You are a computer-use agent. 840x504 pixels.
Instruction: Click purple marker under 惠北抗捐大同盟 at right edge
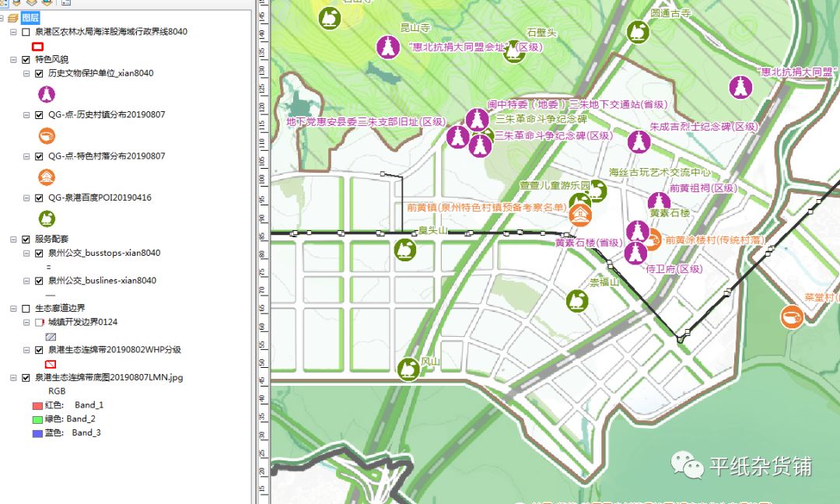(740, 87)
